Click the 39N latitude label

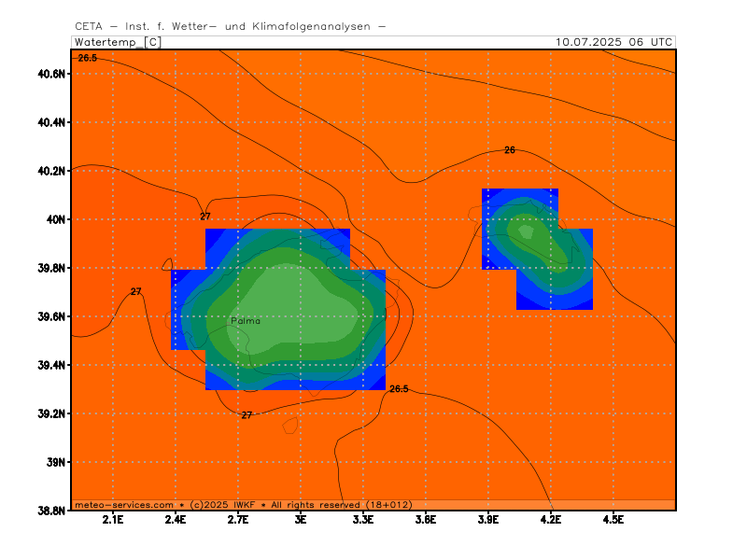(55, 462)
